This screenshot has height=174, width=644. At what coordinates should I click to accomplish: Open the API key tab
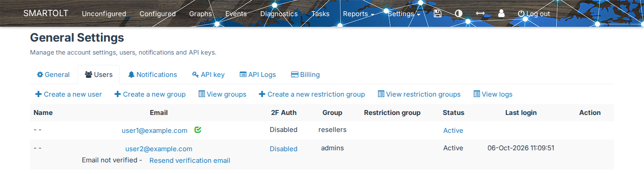[208, 75]
